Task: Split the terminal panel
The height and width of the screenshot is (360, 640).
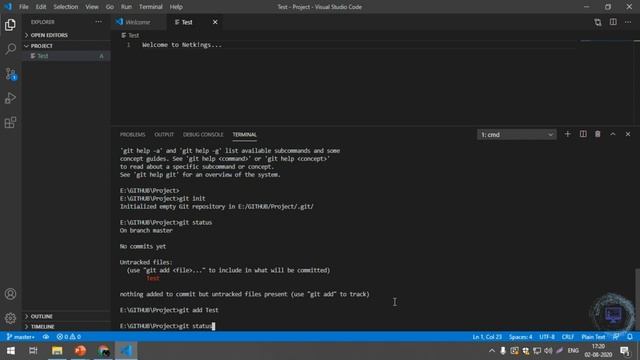Action: pyautogui.click(x=583, y=134)
